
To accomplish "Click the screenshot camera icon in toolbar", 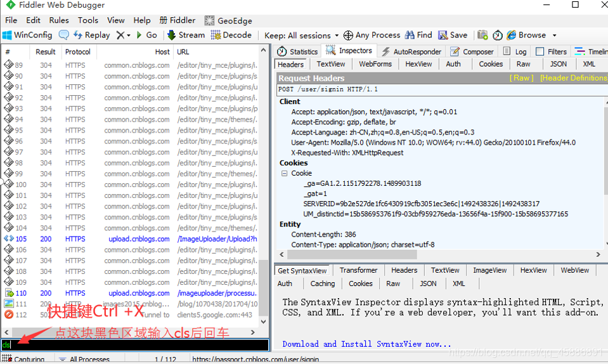I will click(482, 35).
